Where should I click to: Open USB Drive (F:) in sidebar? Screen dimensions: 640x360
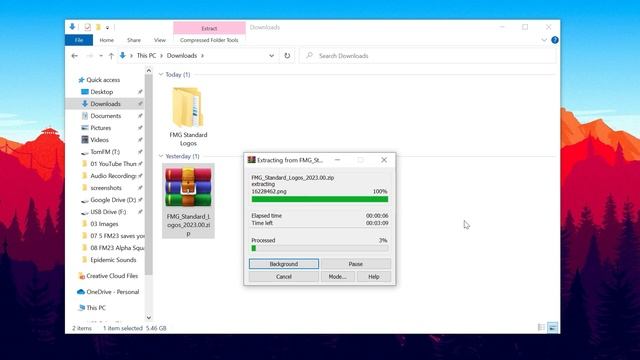click(108, 212)
